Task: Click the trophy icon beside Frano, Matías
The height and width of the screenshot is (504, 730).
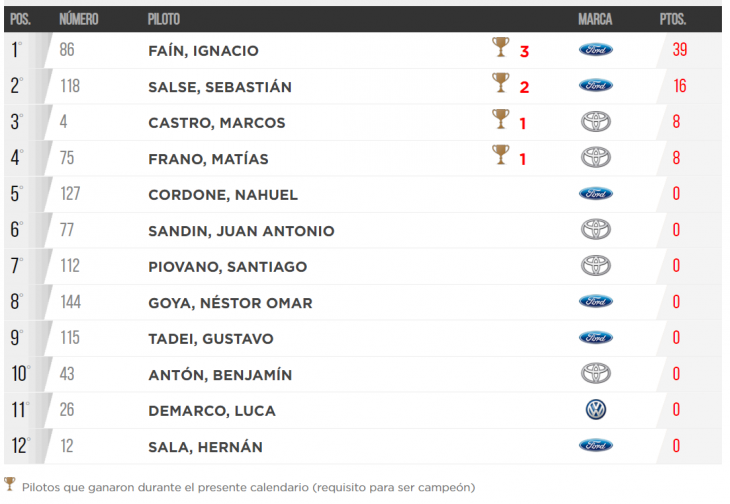Action: [x=501, y=155]
